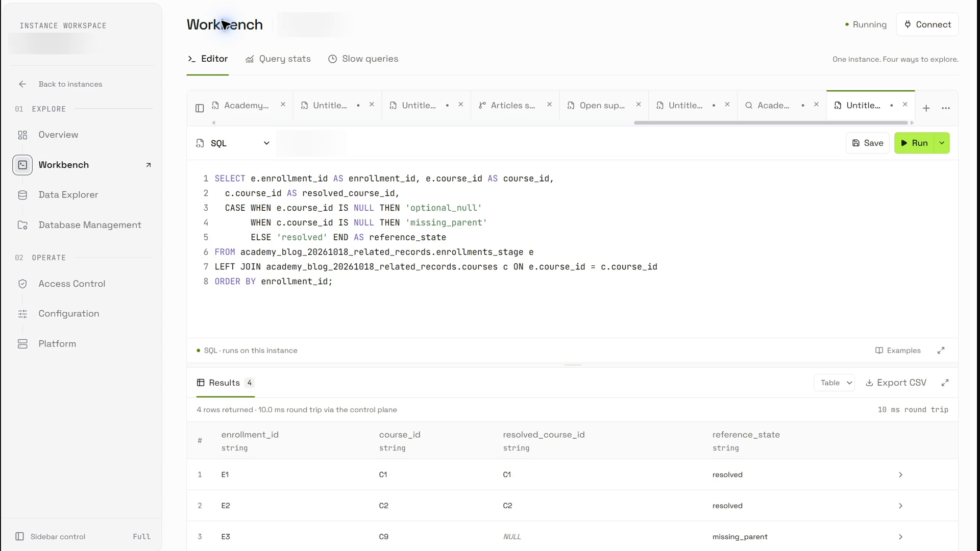Export results as CSV

(896, 383)
